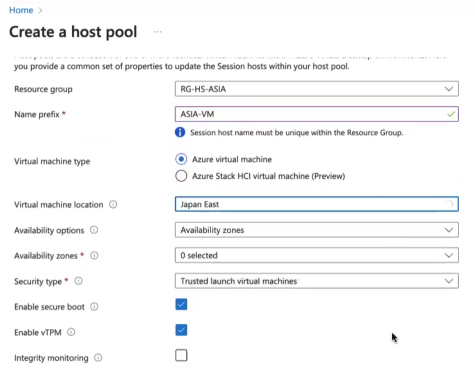Uncheck Enable secure boot checkbox
This screenshot has width=475, height=371.
[181, 304]
